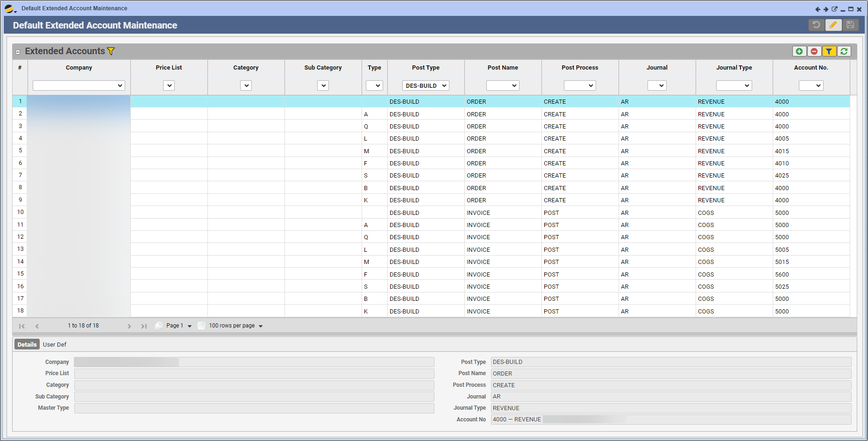Image resolution: width=868 pixels, height=441 pixels.
Task: Click the funnel icon beside Extended Accounts
Action: click(x=111, y=51)
